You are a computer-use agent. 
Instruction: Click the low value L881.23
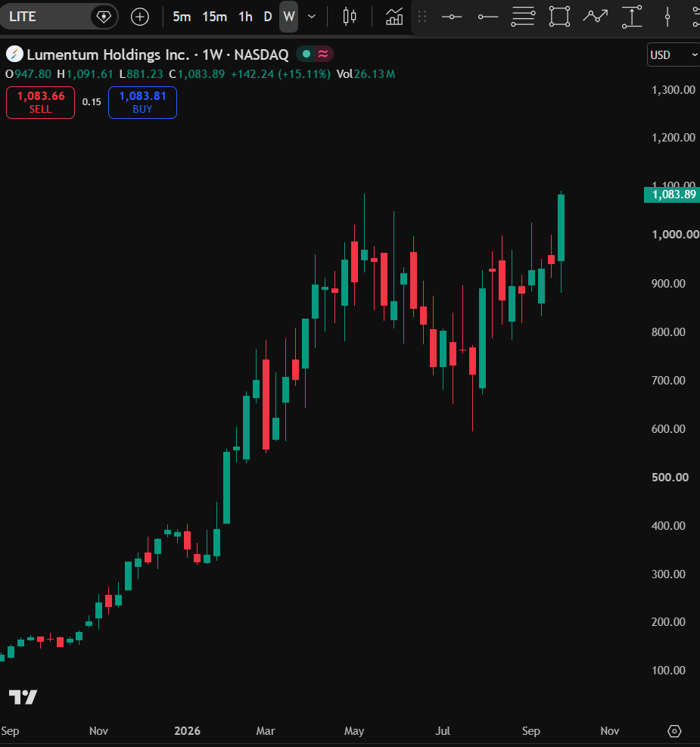pos(141,74)
